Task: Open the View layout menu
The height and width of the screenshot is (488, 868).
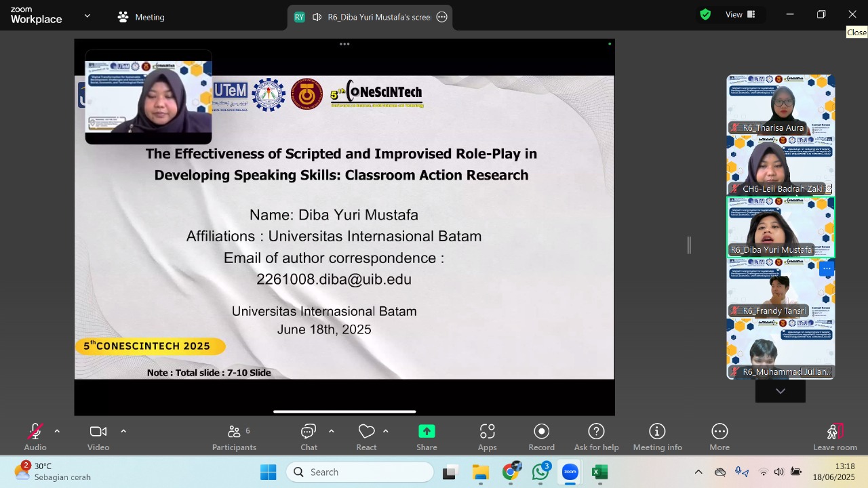Action: pyautogui.click(x=741, y=14)
